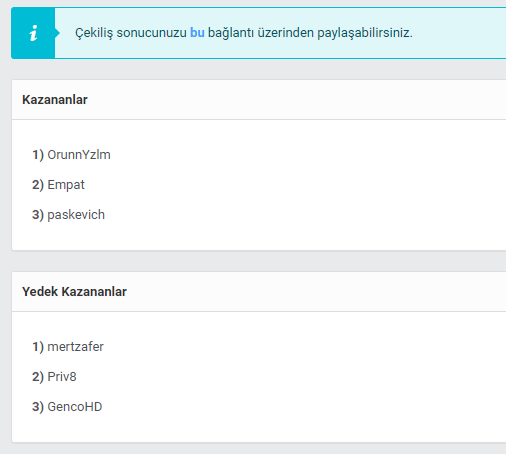Image resolution: width=506 pixels, height=454 pixels.
Task: Click number 2) beside Priv8
Action: [38, 377]
